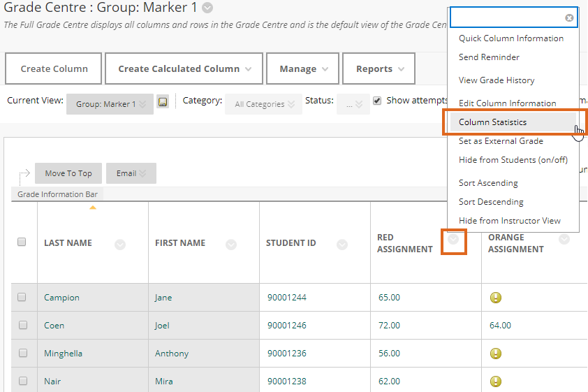The height and width of the screenshot is (392, 588).
Task: Select the Minghella row checkbox
Action: point(23,353)
